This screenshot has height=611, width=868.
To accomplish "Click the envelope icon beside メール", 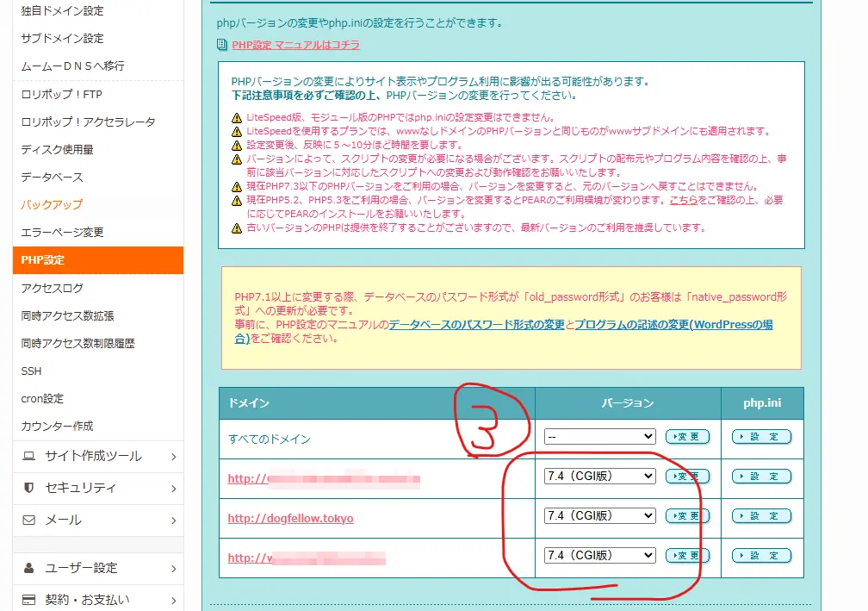I will point(28,521).
